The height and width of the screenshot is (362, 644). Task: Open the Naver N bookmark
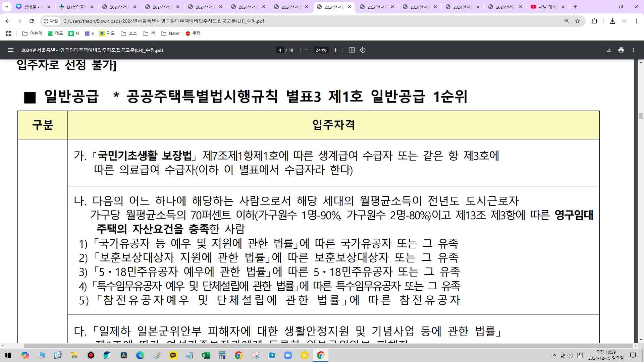pos(74,34)
